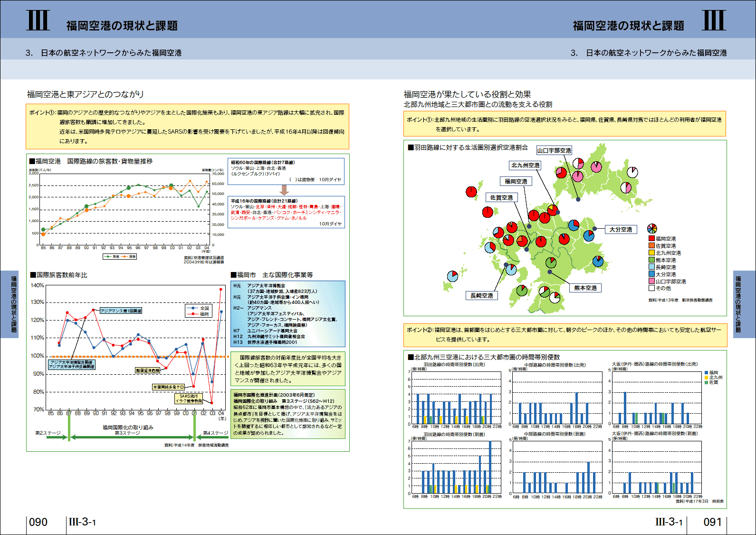Click the chart title 羽田路線の時間帯別便数(出発)
756x535 pixels.
pyautogui.click(x=454, y=365)
